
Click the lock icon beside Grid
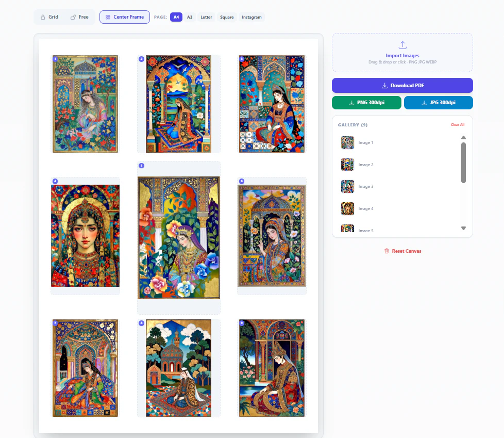click(43, 17)
